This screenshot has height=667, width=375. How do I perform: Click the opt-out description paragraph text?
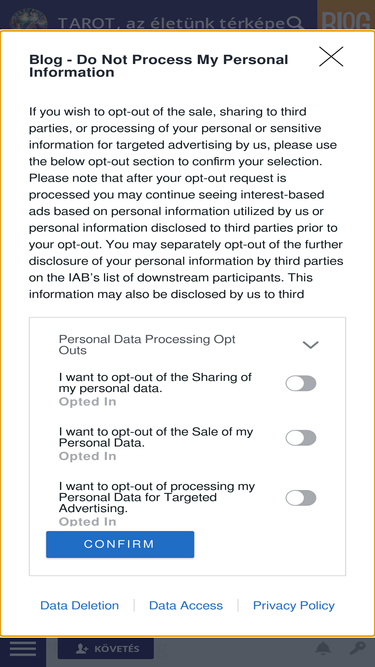pyautogui.click(x=186, y=203)
